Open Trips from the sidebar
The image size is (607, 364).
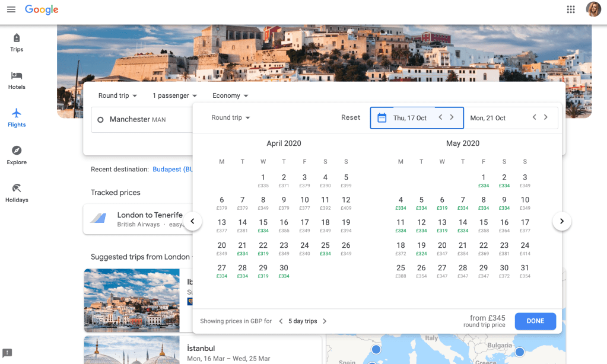tap(17, 42)
